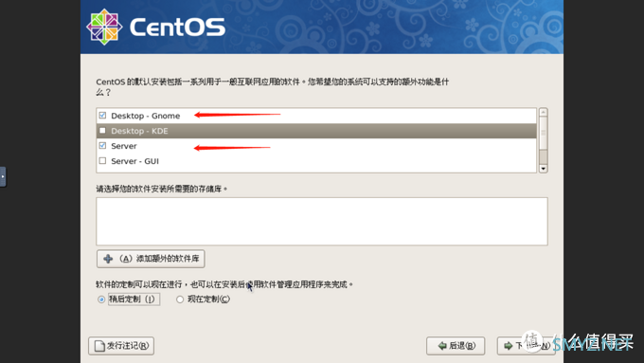This screenshot has height=363, width=644.
Task: Uncheck the Server checkbox
Action: coord(102,146)
